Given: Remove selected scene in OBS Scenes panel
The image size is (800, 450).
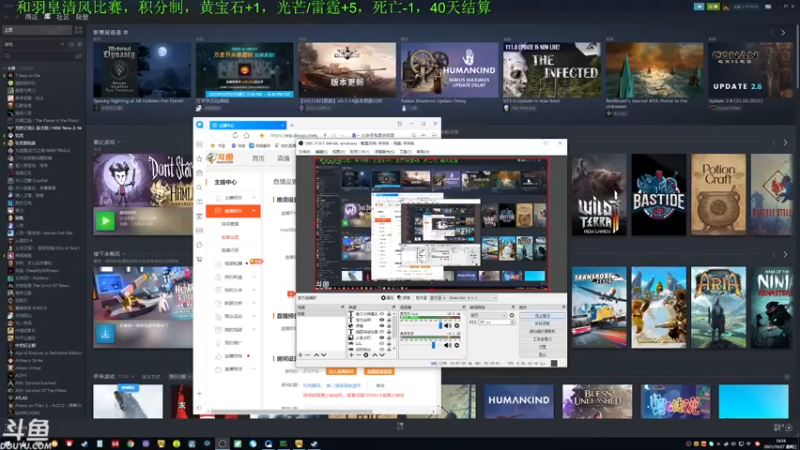Looking at the screenshot, I should [x=307, y=355].
